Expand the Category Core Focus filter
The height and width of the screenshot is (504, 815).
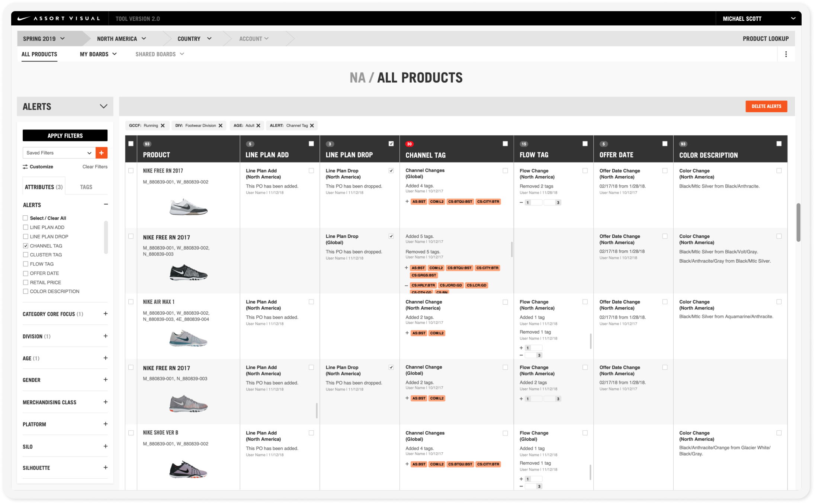(x=106, y=314)
